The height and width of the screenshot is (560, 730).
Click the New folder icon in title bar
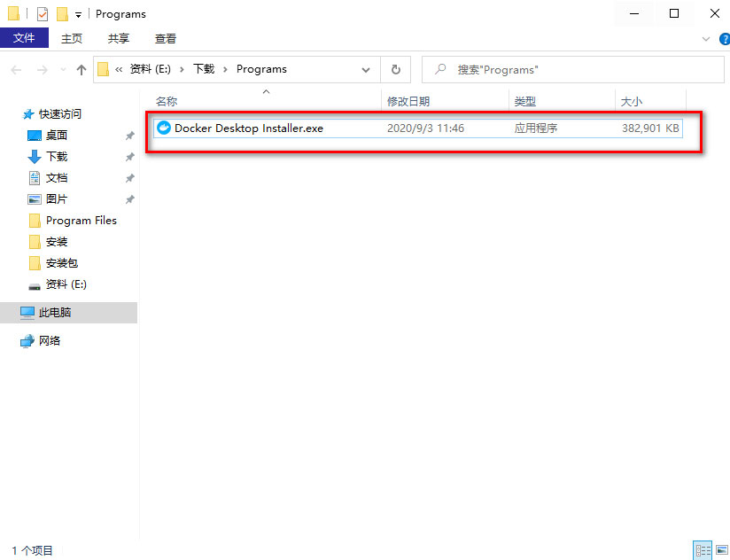tap(62, 14)
